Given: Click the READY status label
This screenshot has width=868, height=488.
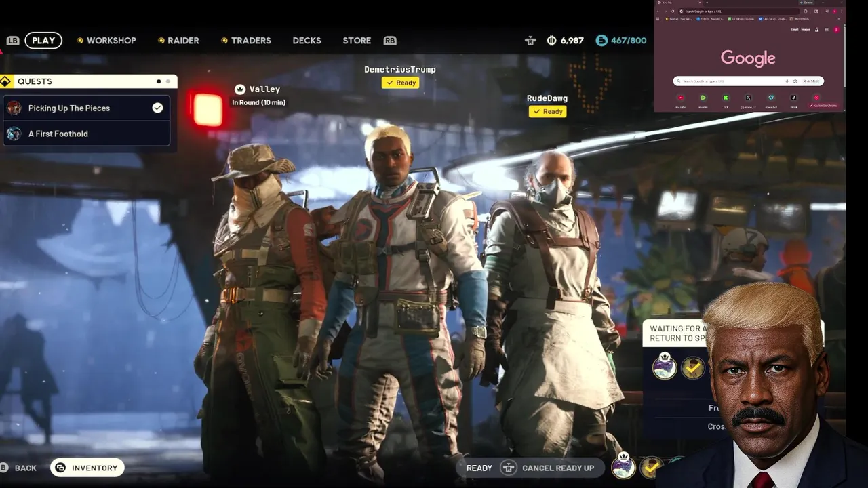Looking at the screenshot, I should tap(479, 468).
